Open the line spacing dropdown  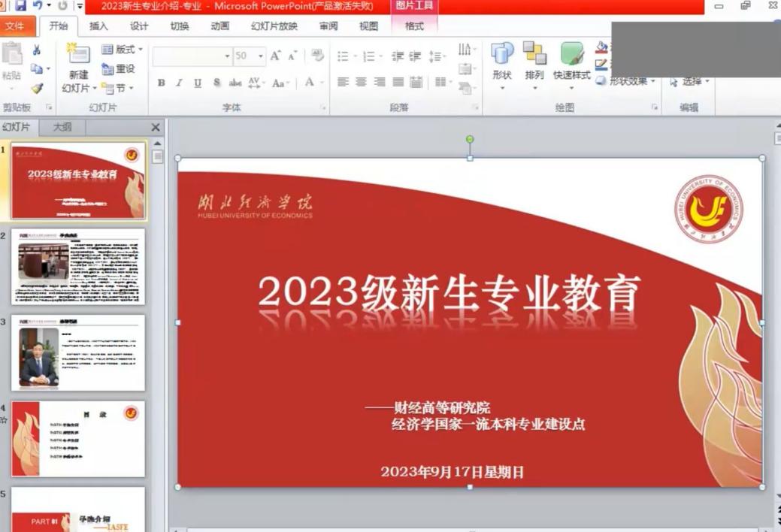[437, 56]
